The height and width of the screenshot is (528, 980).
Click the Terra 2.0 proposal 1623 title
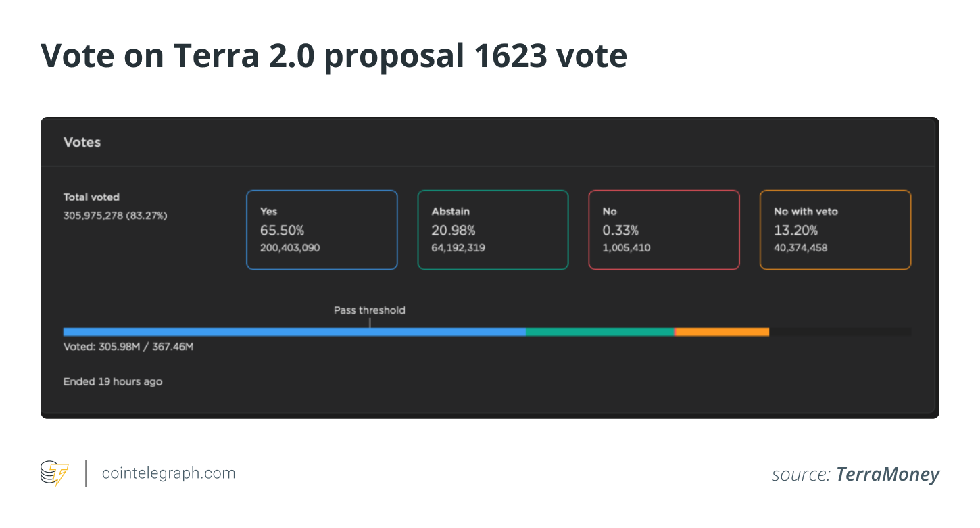point(334,56)
